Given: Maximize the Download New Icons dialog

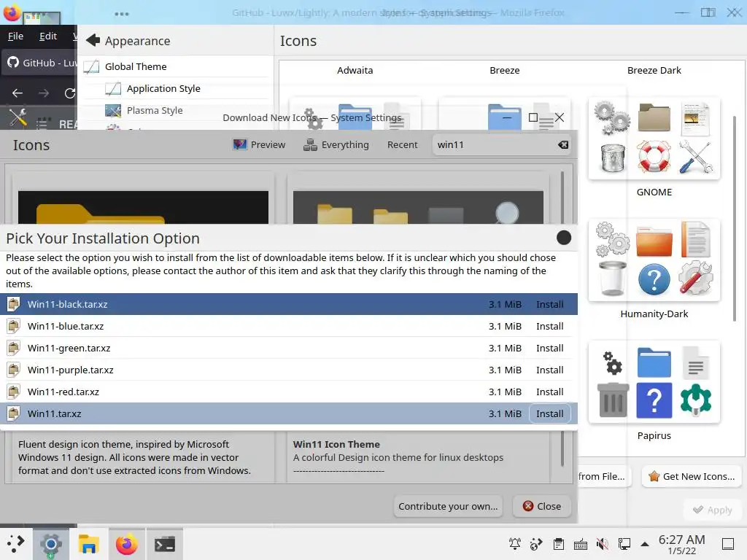Looking at the screenshot, I should coord(533,117).
